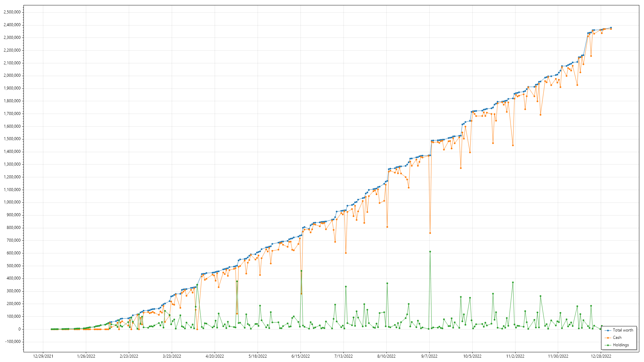Screen dimensions: 644x362
Task: Click the 9/7/2022 x-axis date label
Action: pos(429,356)
